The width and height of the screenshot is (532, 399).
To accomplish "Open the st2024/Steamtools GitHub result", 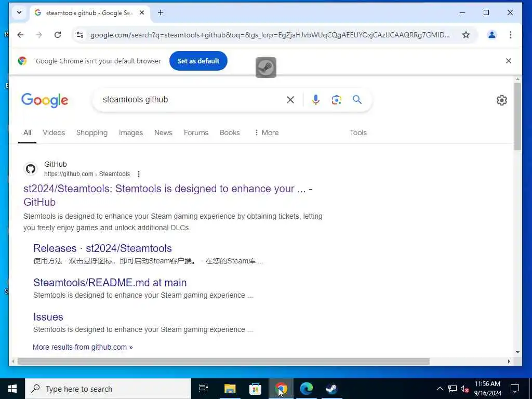I will (x=168, y=195).
